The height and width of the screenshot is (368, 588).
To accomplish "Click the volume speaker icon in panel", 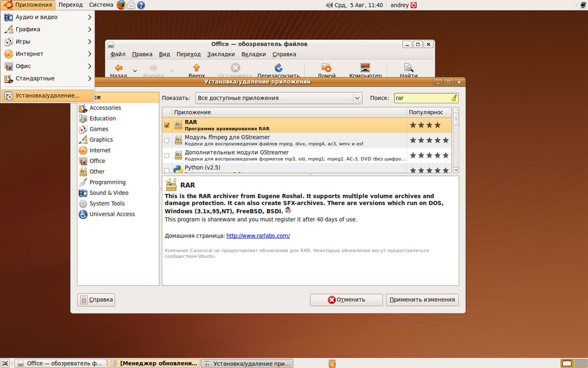I will [329, 5].
